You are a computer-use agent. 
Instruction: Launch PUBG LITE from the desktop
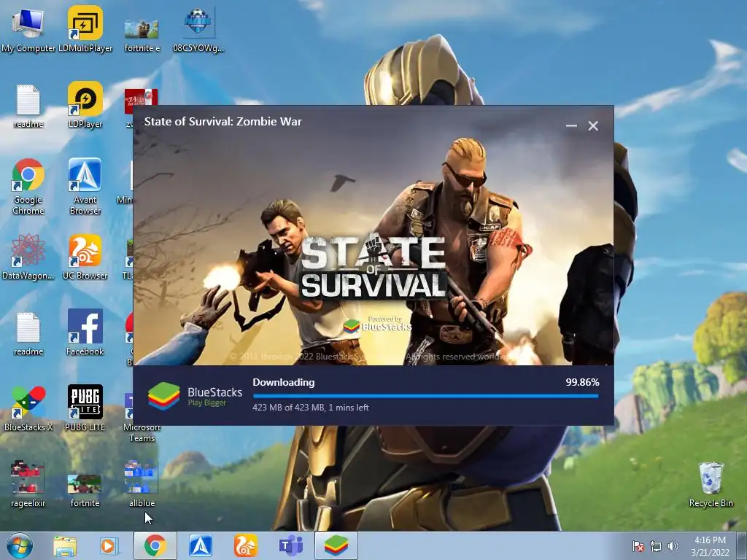[x=85, y=408]
